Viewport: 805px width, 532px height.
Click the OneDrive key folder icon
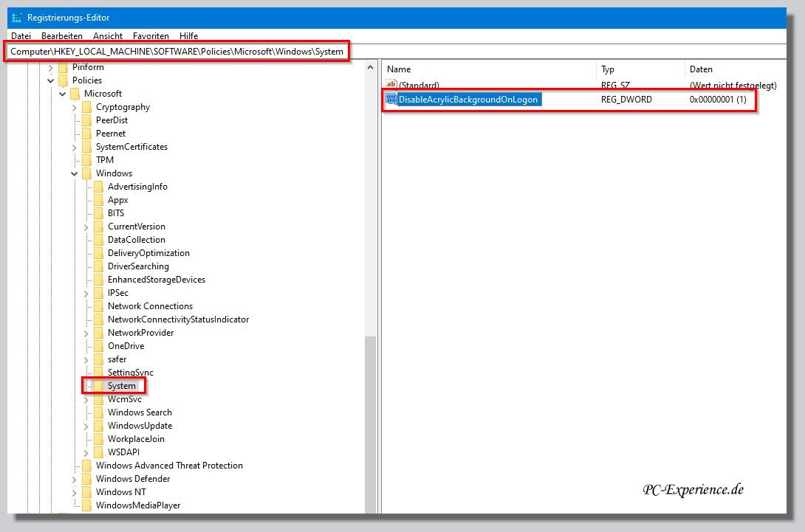click(x=98, y=346)
